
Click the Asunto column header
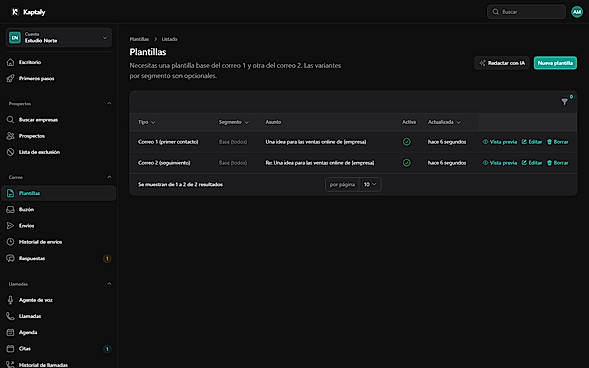pos(273,122)
